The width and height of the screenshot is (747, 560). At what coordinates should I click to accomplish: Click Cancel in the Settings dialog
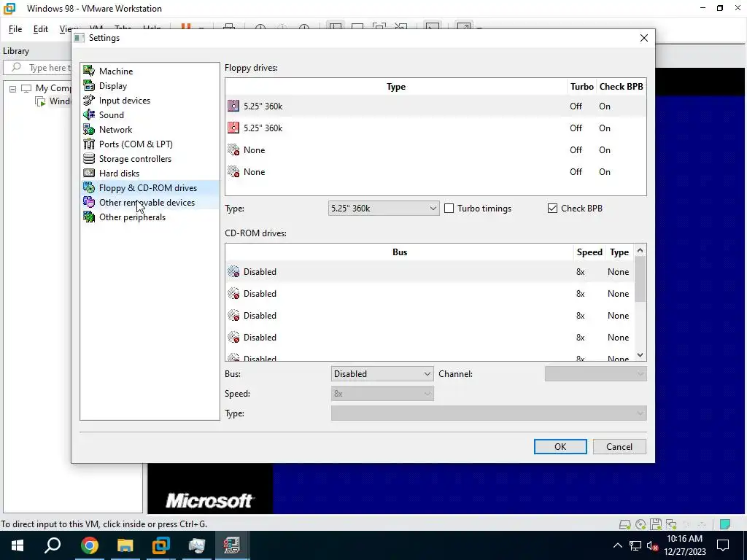619,447
